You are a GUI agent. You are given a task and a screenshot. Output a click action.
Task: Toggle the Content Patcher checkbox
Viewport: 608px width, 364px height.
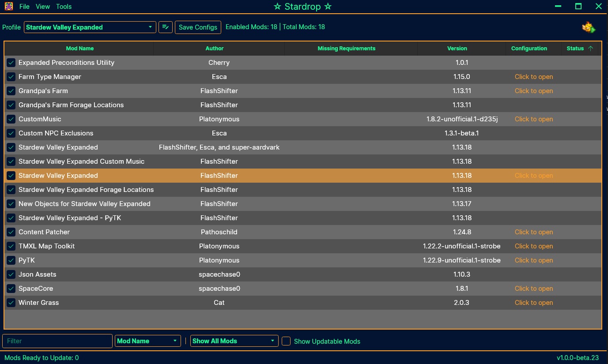[11, 232]
